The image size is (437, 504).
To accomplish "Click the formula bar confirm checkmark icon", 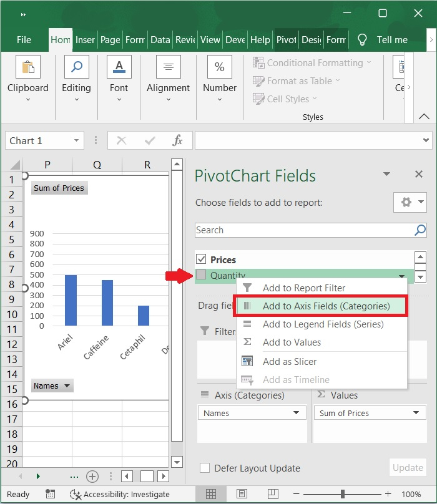I will click(150, 140).
